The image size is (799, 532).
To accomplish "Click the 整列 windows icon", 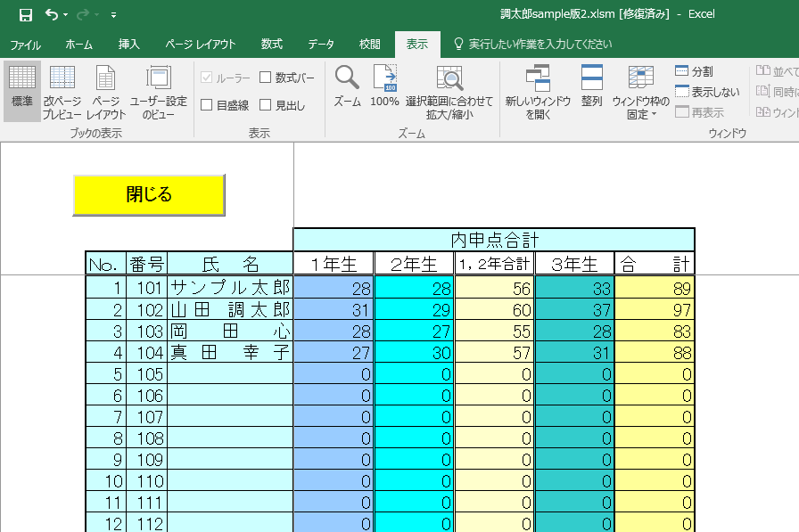I will click(x=591, y=86).
